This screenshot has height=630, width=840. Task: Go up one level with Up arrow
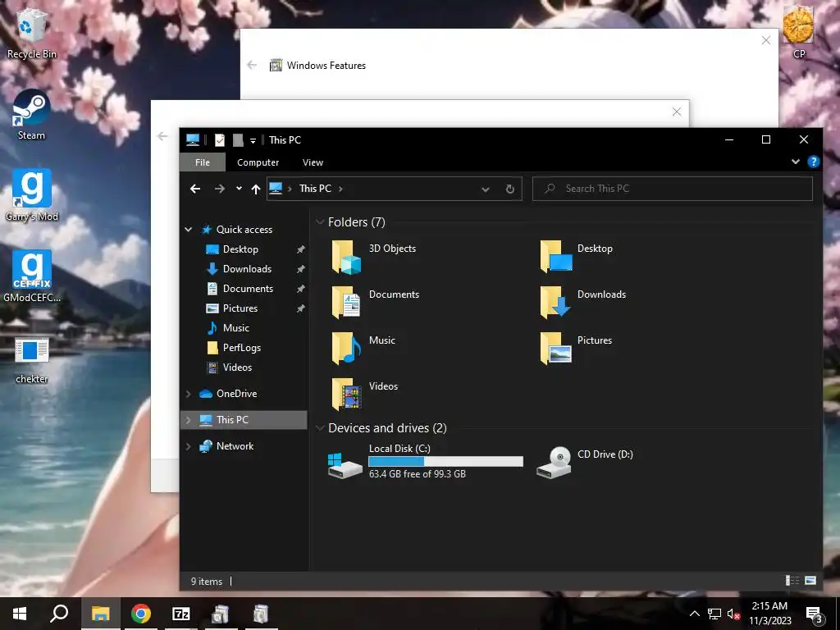256,189
